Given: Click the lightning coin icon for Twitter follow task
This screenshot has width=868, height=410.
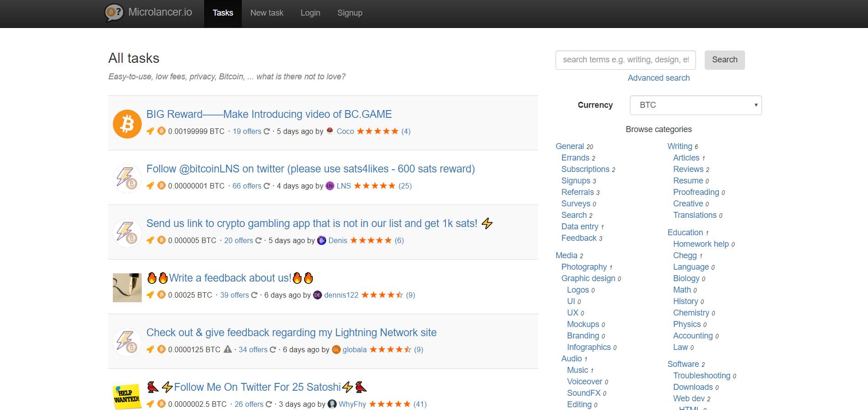Looking at the screenshot, I should tap(127, 178).
